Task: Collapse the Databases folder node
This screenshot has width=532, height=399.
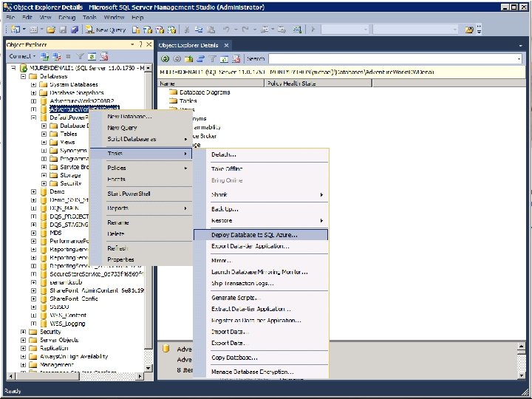Action: (24, 76)
